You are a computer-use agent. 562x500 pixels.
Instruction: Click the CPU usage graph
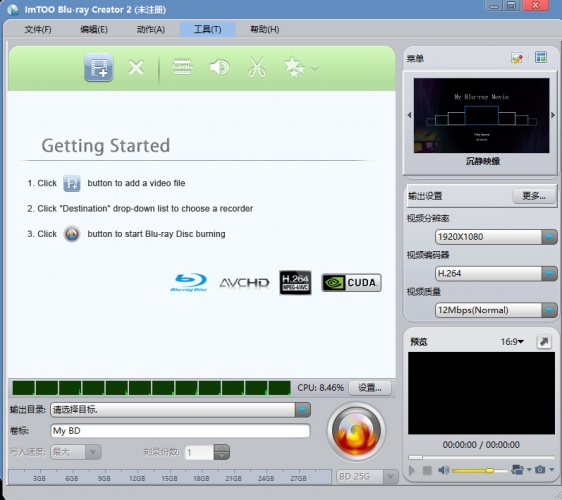pyautogui.click(x=152, y=388)
